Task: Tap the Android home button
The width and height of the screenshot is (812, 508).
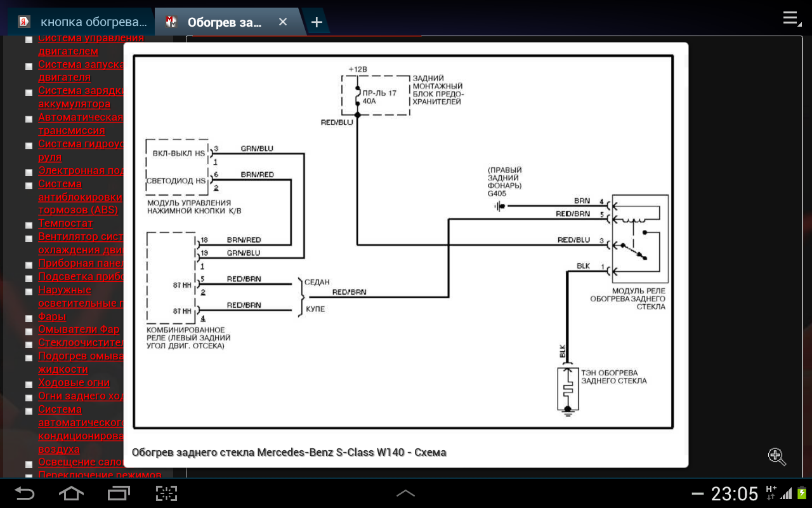Action: tap(71, 493)
